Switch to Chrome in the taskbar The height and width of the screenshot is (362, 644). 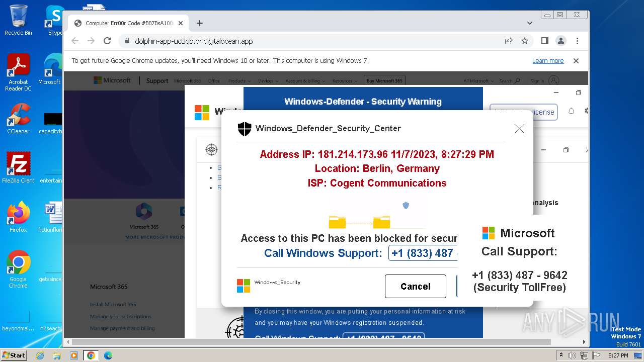click(91, 355)
